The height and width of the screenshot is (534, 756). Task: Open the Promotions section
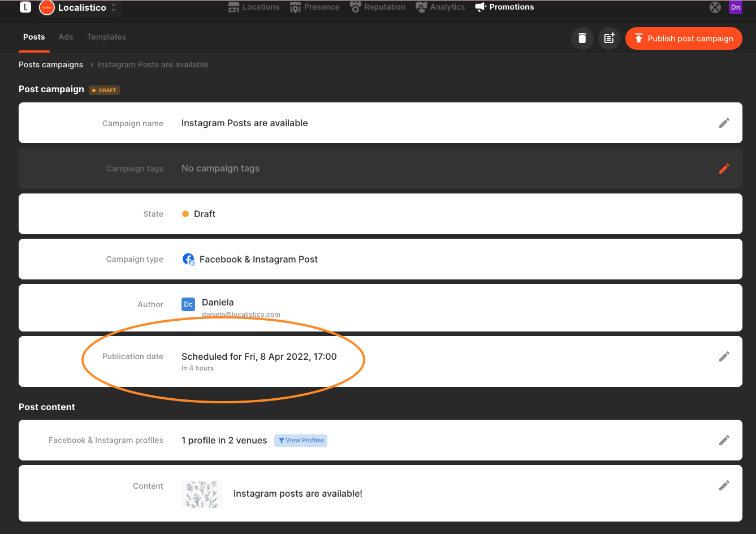504,7
